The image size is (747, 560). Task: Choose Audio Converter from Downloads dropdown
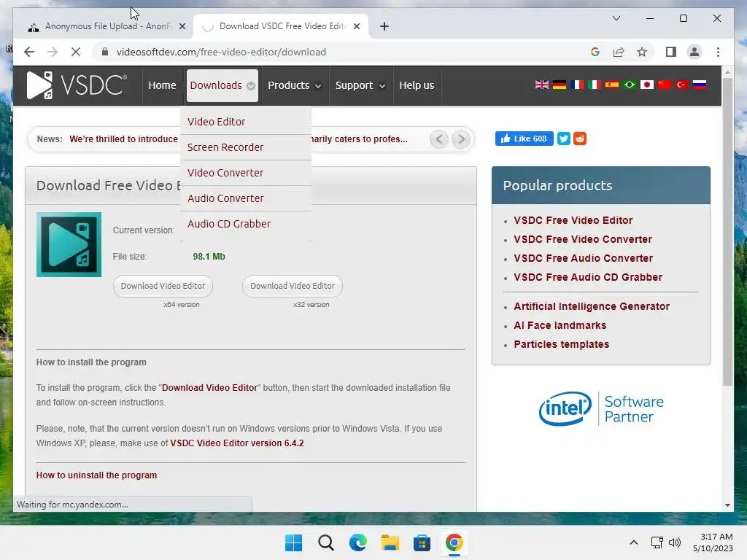pos(246,198)
